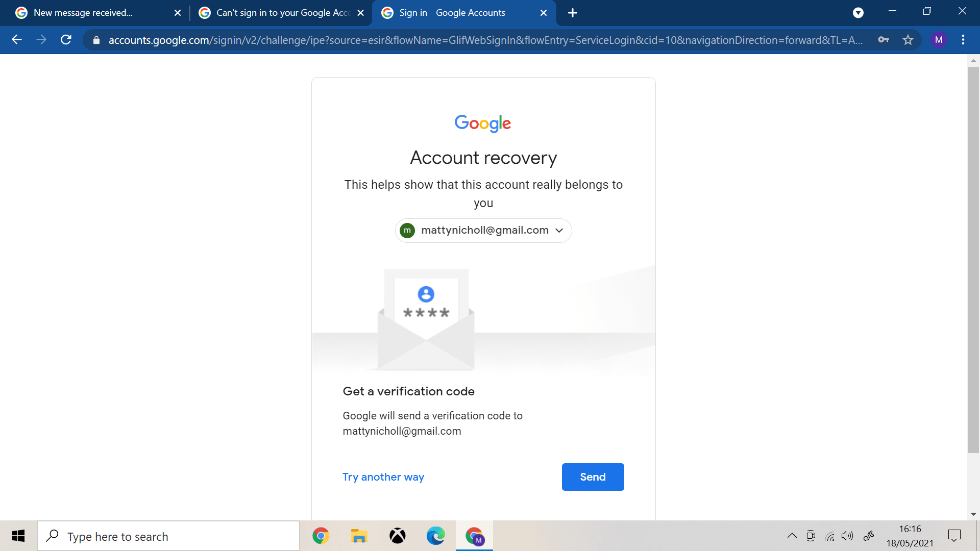Open Microsoft Edge from the taskbar
This screenshot has width=980, height=551.
[x=435, y=536]
